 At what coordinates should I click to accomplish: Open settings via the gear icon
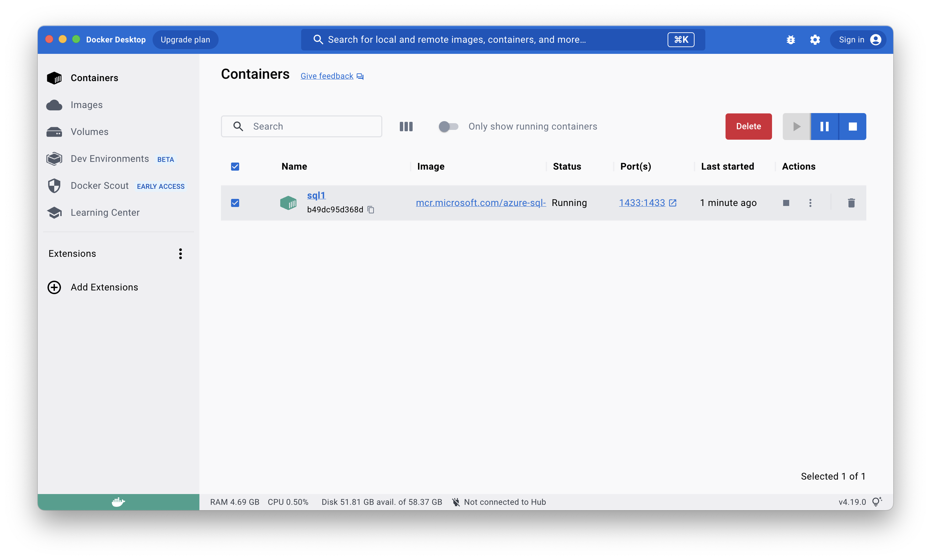click(815, 40)
